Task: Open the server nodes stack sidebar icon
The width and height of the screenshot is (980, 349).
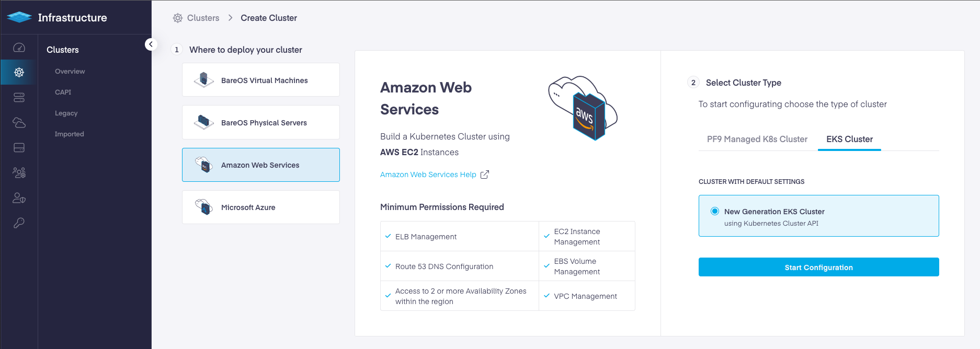Action: [19, 98]
